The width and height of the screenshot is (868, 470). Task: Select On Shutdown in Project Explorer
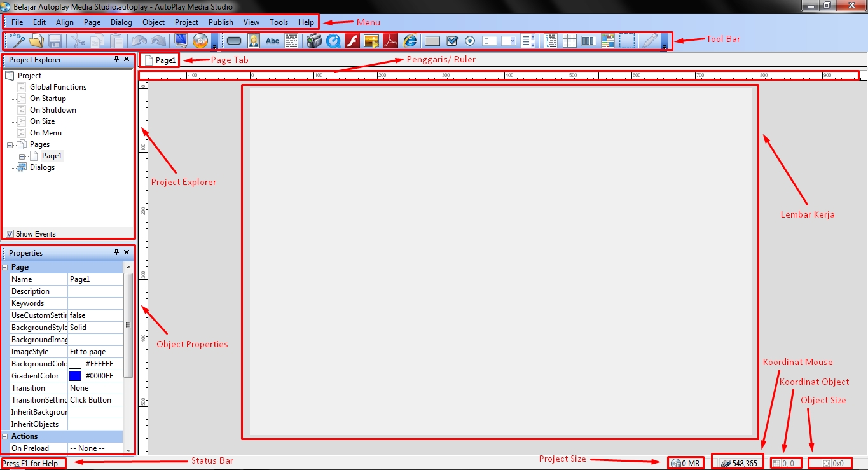(x=53, y=110)
